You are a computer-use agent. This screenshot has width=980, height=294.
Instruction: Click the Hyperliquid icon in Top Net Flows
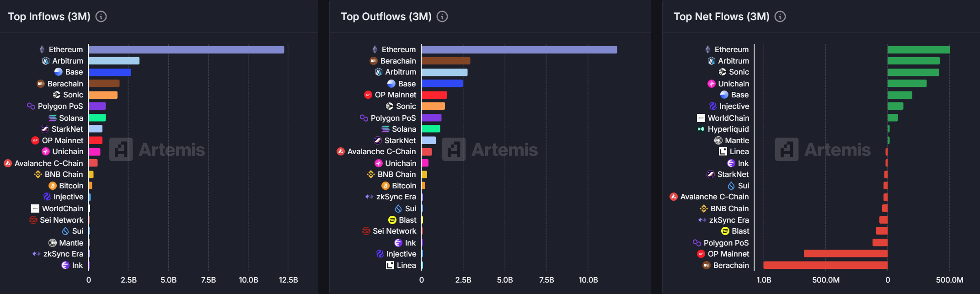pos(701,129)
